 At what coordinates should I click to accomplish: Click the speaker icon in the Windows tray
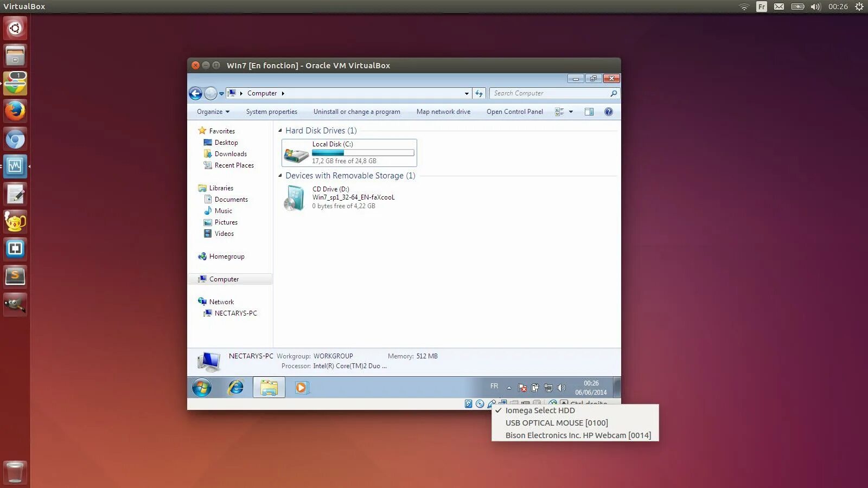pyautogui.click(x=562, y=388)
